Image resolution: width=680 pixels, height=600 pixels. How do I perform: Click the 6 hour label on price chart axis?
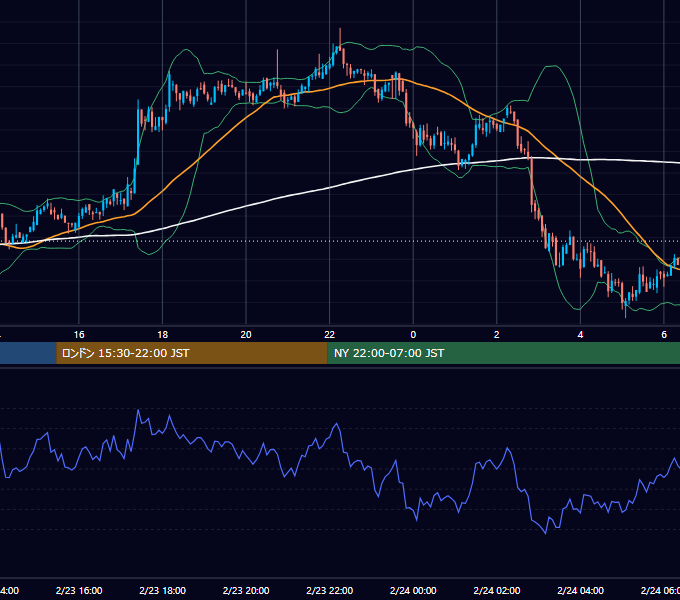[x=664, y=335]
